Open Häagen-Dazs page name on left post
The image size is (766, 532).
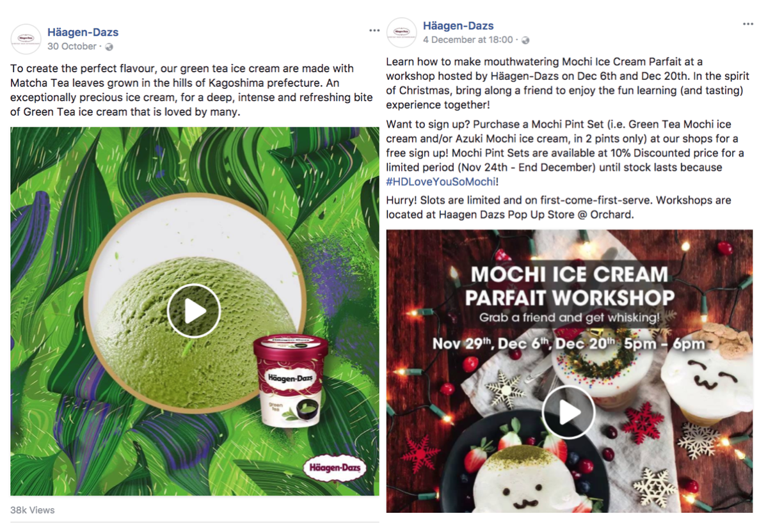[83, 32]
